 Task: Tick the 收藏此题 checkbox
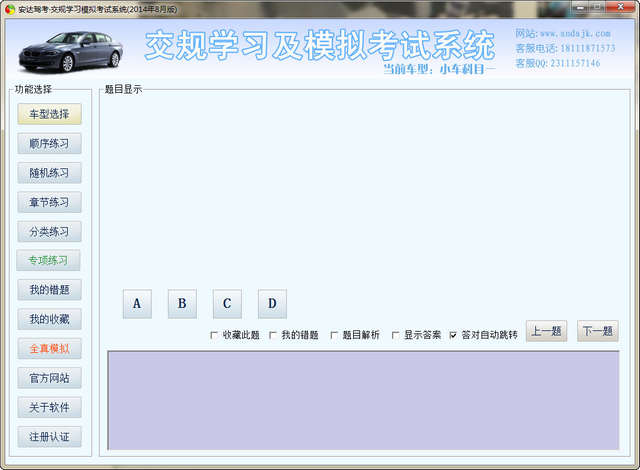[214, 335]
